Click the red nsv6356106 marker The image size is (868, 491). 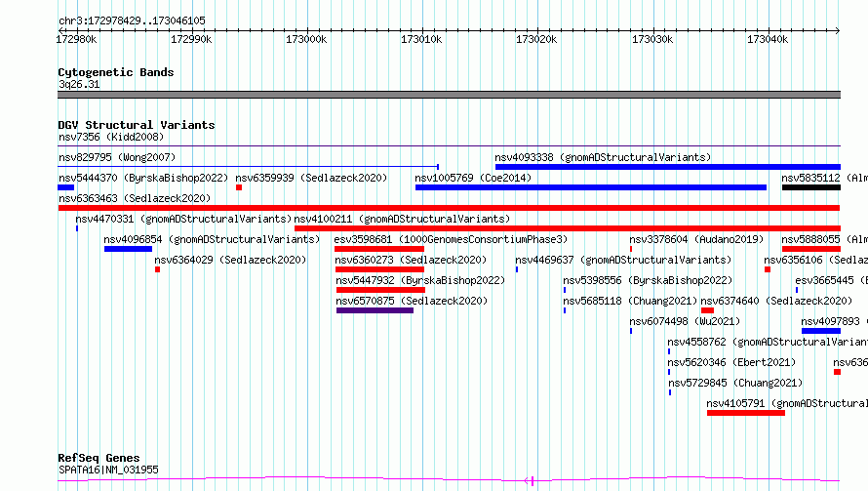pyautogui.click(x=768, y=269)
